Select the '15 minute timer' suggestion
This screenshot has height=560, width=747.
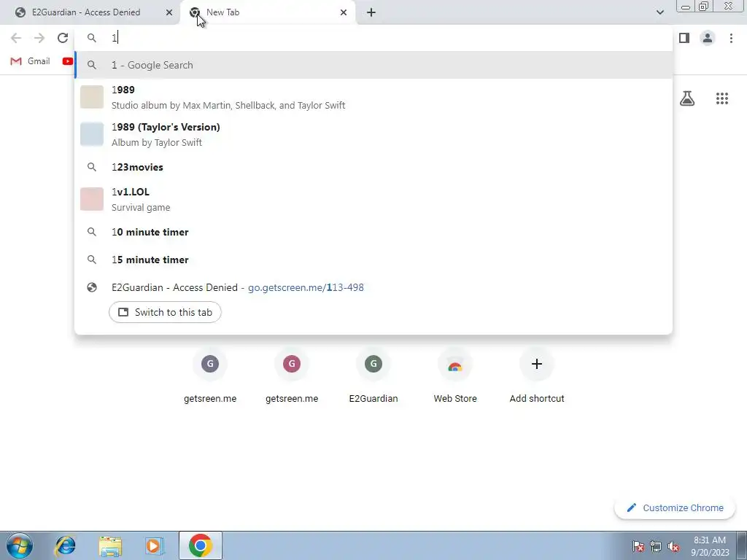pyautogui.click(x=373, y=260)
